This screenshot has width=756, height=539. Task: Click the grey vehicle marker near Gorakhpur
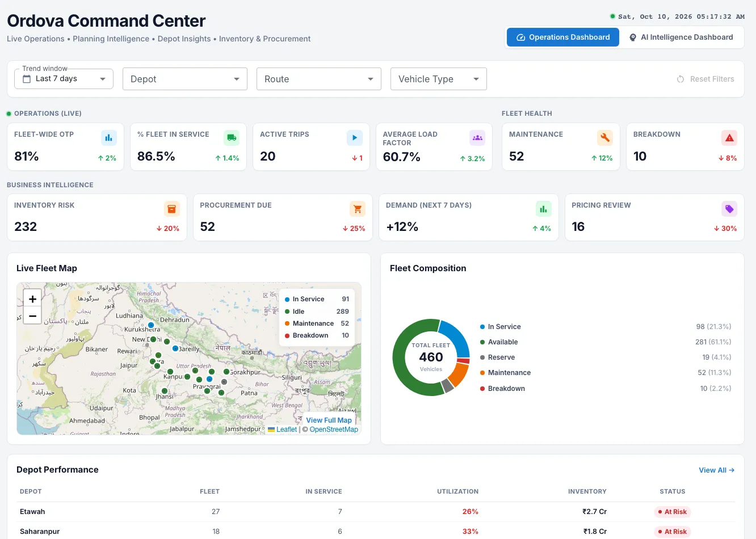[x=224, y=382]
